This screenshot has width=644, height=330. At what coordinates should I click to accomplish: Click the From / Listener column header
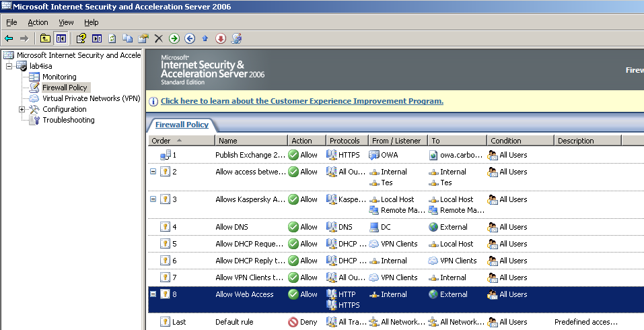point(398,141)
